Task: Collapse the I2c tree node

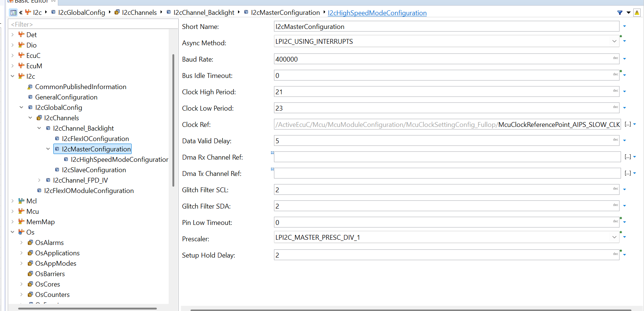Action: [x=13, y=76]
